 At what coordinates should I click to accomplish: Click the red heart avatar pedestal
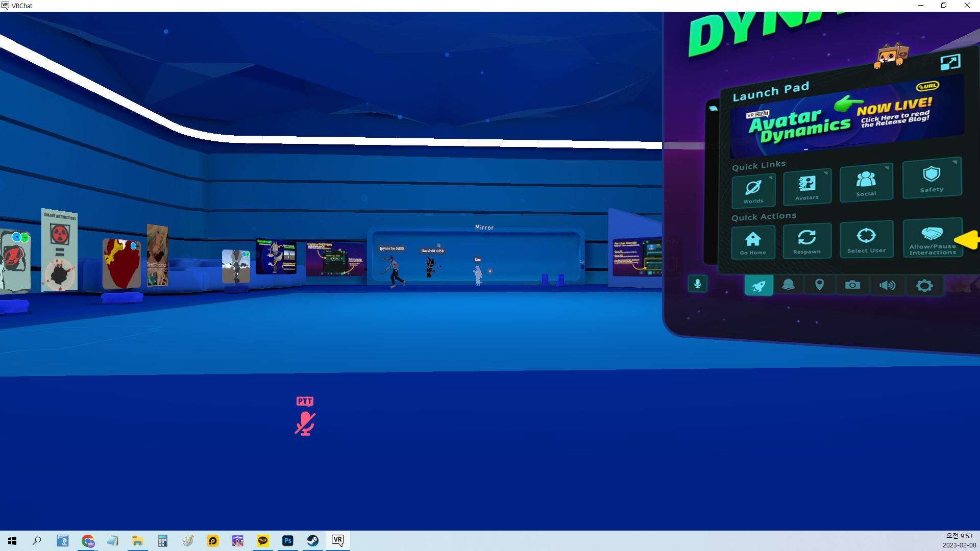pyautogui.click(x=121, y=264)
